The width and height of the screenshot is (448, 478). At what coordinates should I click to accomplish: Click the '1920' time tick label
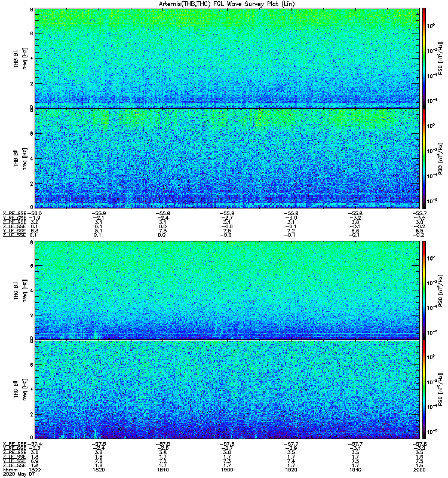[291, 470]
